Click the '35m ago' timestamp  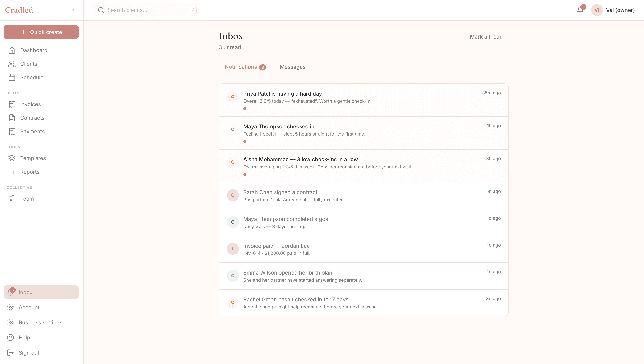(491, 93)
